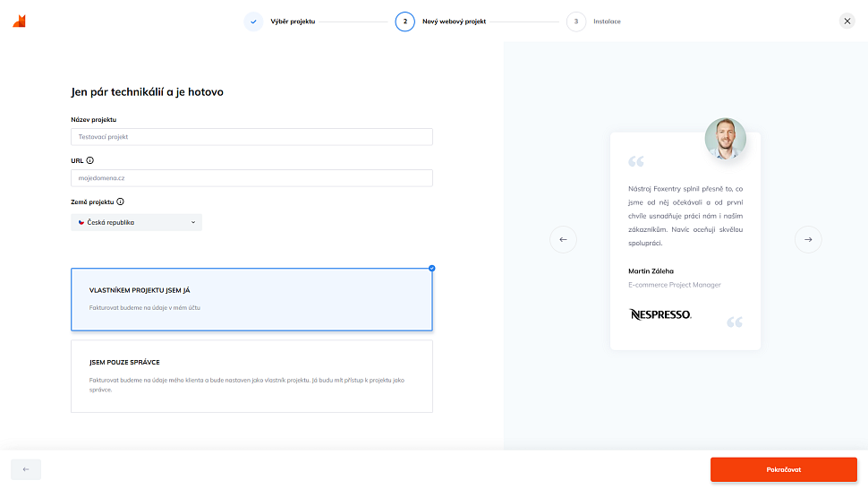The height and width of the screenshot is (489, 868).
Task: Click the Název projektu input field
Action: 251,137
